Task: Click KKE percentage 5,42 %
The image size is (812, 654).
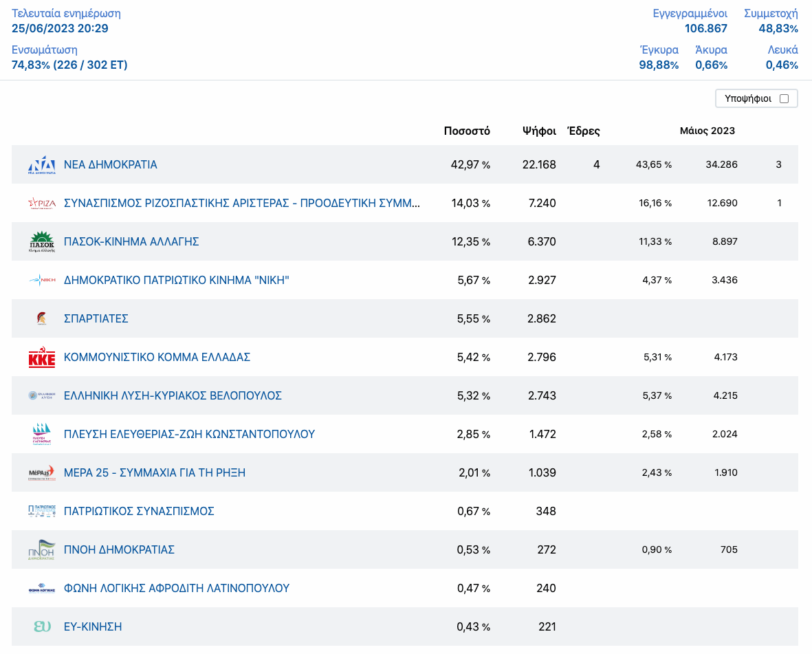Action: coord(473,358)
